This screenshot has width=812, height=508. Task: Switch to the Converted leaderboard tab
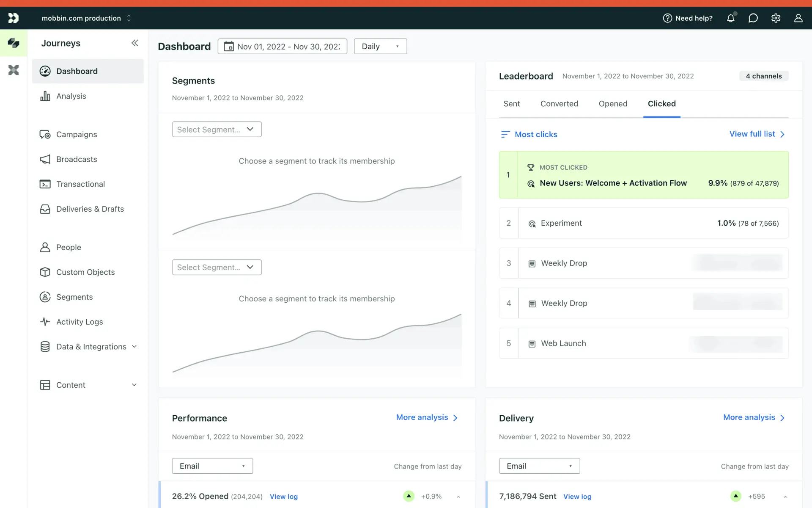(x=559, y=104)
